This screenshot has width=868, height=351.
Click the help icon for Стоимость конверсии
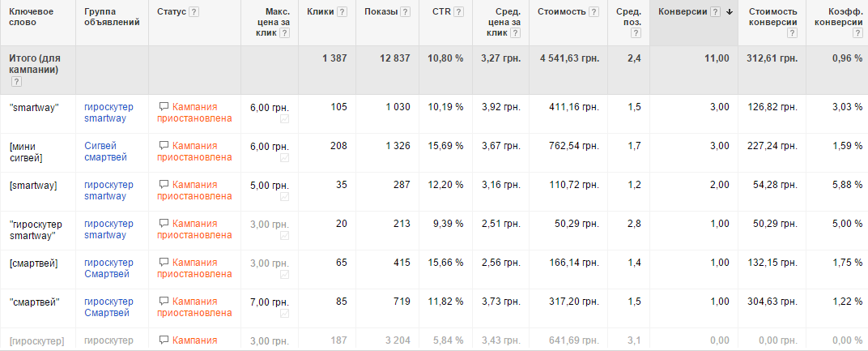[791, 34]
